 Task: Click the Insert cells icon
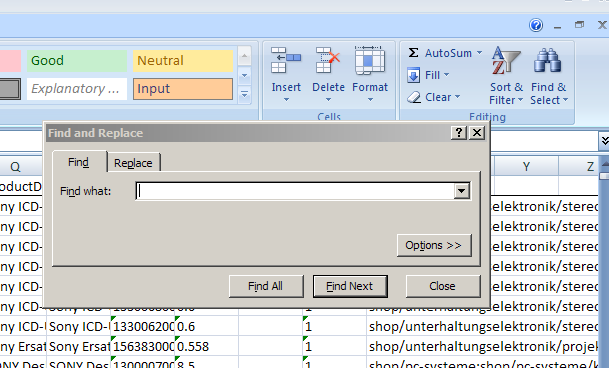286,60
